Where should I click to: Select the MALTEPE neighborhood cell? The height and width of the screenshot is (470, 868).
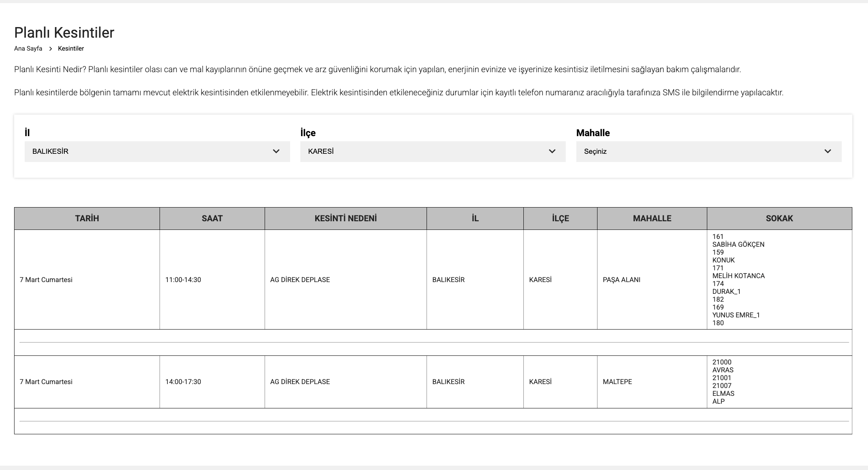pyautogui.click(x=617, y=382)
